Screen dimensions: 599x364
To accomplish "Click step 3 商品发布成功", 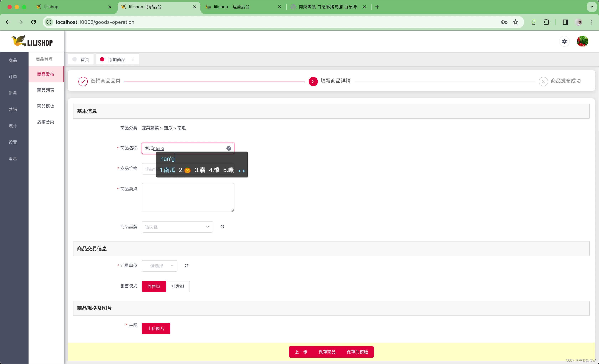I will click(560, 81).
